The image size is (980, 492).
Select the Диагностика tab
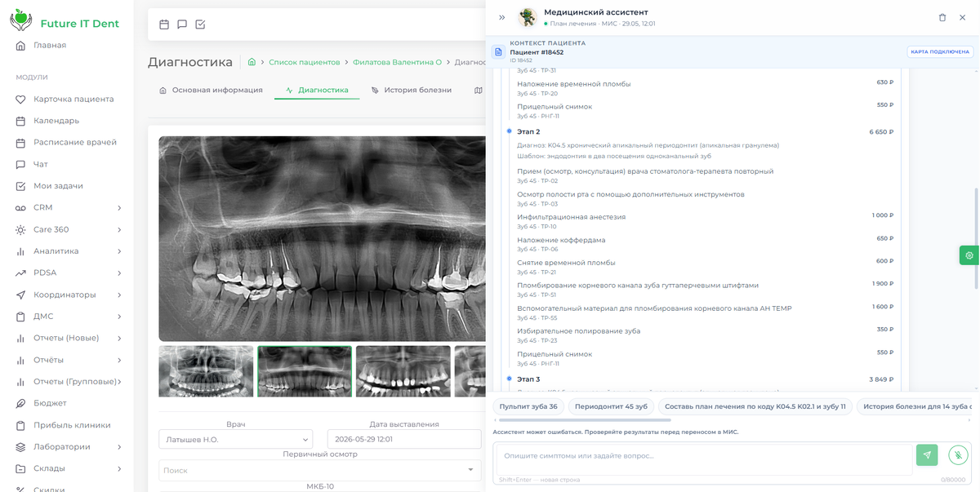click(317, 90)
